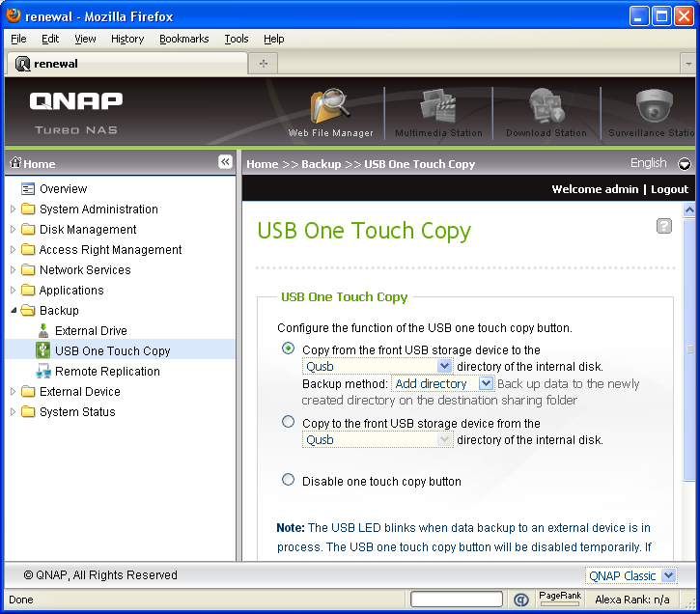
Task: Click the help question mark icon
Action: [663, 226]
